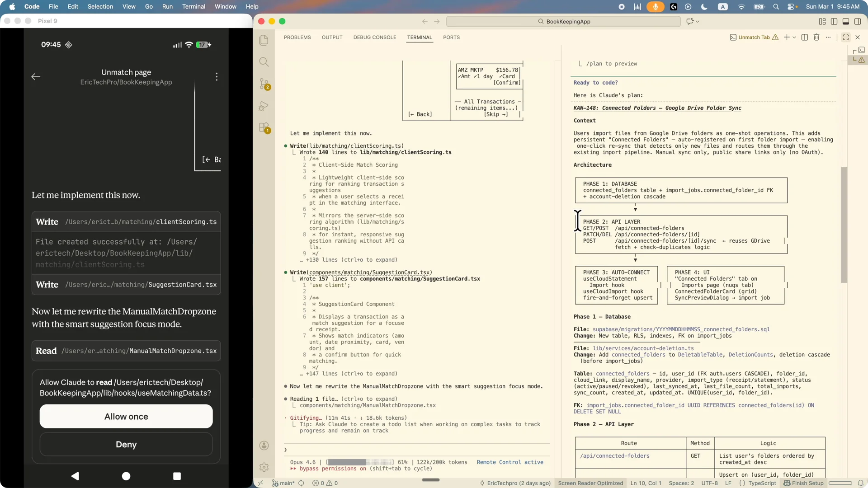
Task: Click Screen Reader Optimized status item
Action: [590, 483]
